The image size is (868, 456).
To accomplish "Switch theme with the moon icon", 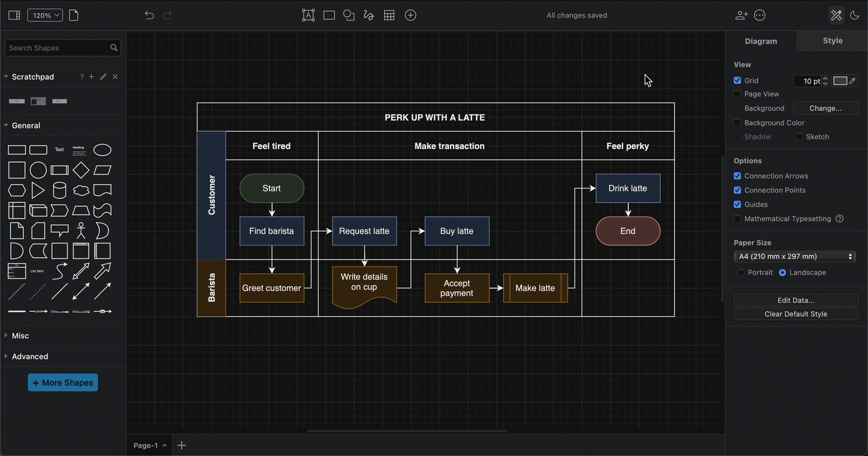I will tap(854, 15).
